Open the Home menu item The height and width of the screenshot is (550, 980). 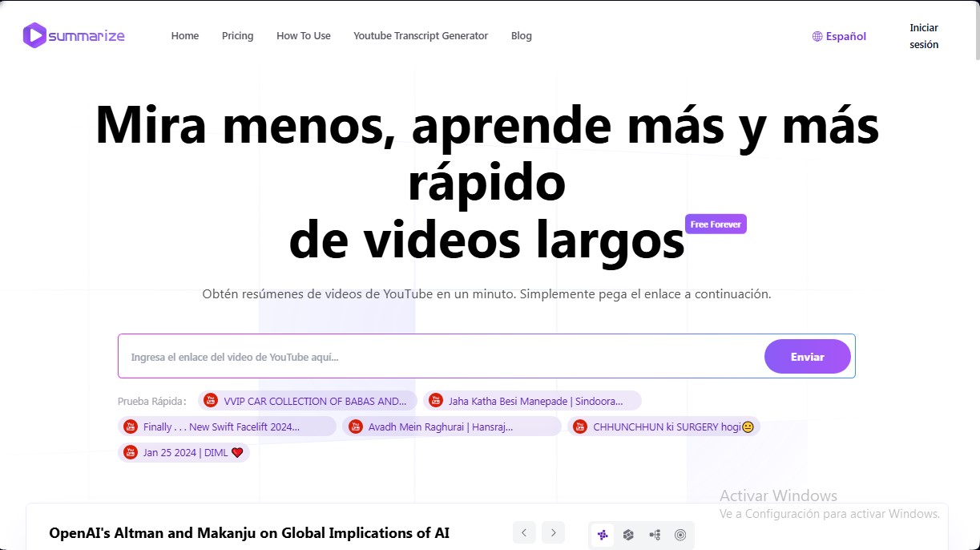(185, 36)
